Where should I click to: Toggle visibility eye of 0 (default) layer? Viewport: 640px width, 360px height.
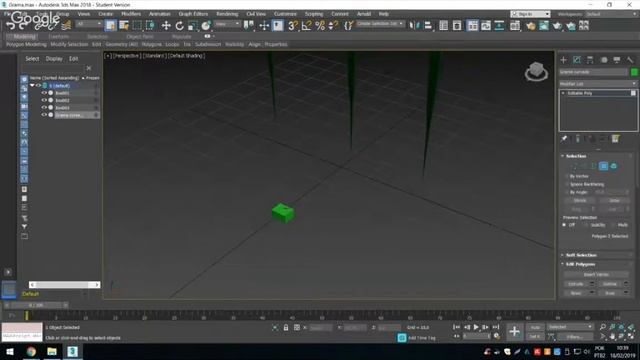tap(38, 86)
